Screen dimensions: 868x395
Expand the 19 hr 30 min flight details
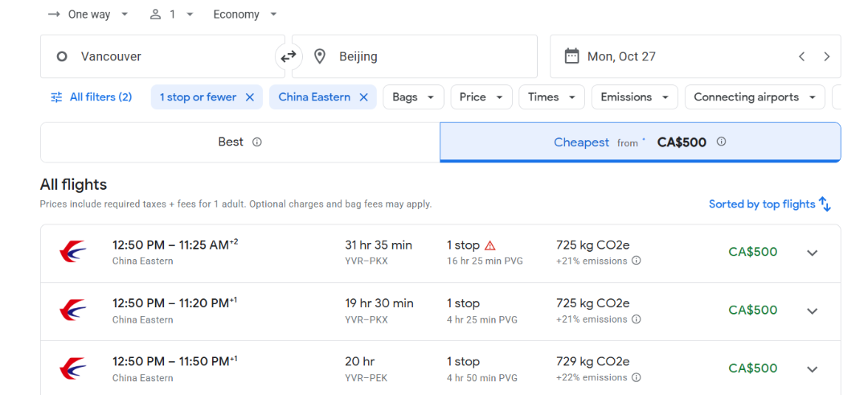click(812, 311)
